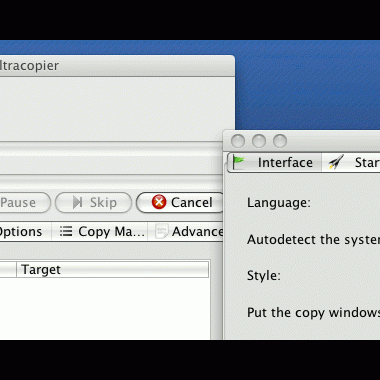Click the middle traffic-light button of options window
Image resolution: width=380 pixels, height=380 pixels.
pyautogui.click(x=259, y=141)
